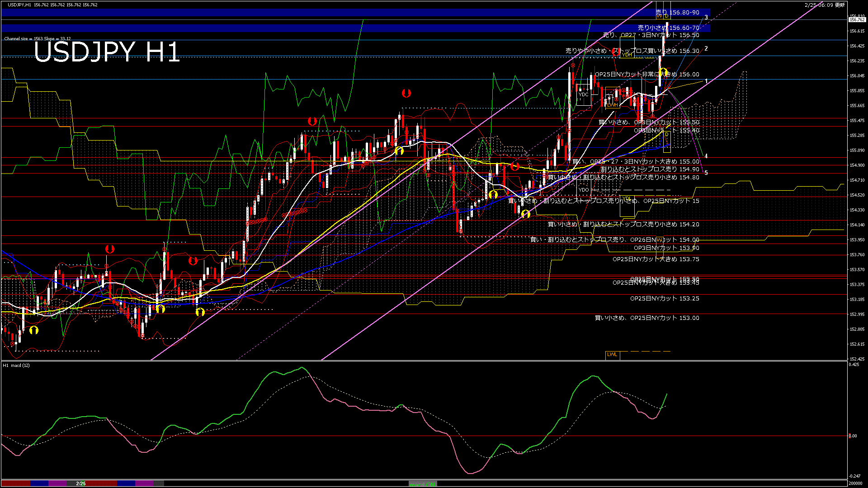Viewport: 868px width, 488px height.
Task: Click the 2/25 date marker on the timeline
Action: 80,483
